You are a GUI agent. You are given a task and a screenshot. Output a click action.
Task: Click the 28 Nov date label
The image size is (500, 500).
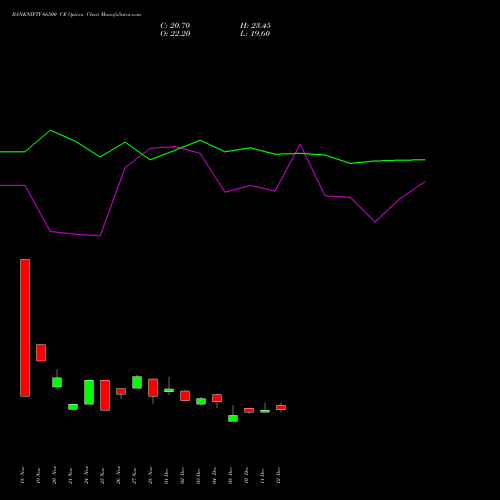[x=150, y=475]
